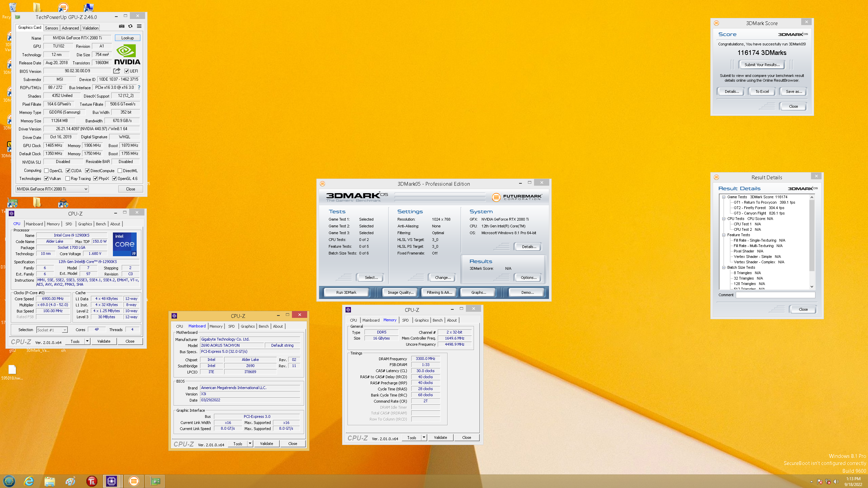Toggle the OpenGL 4.6 checkbox
The image size is (868, 488).
point(115,179)
